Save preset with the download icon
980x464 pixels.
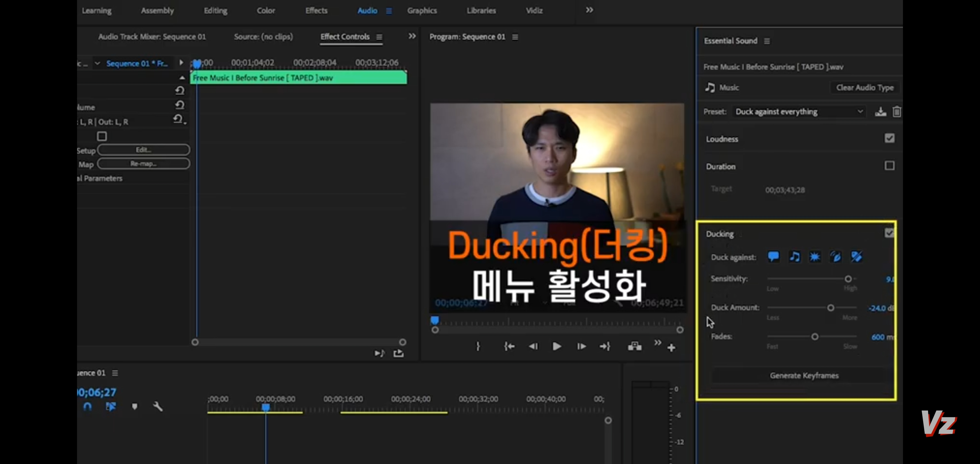880,112
